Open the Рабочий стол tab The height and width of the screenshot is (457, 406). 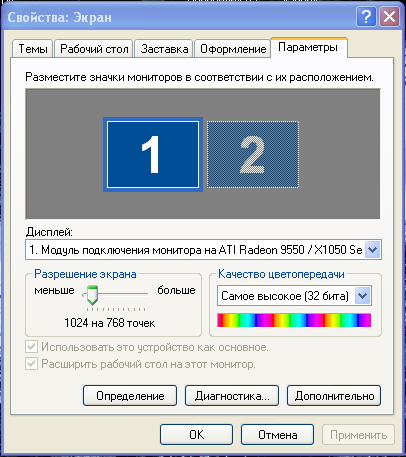click(94, 49)
